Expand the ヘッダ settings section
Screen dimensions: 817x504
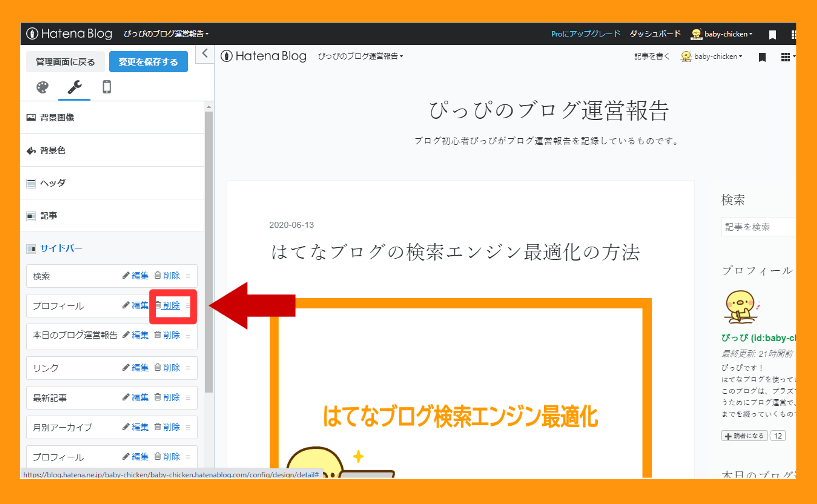(x=112, y=183)
